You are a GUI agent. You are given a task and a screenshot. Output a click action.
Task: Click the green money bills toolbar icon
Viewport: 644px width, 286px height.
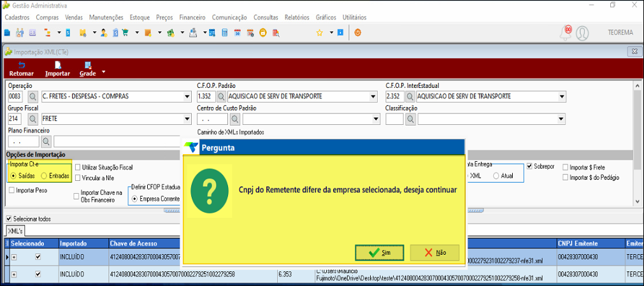[x=171, y=33]
